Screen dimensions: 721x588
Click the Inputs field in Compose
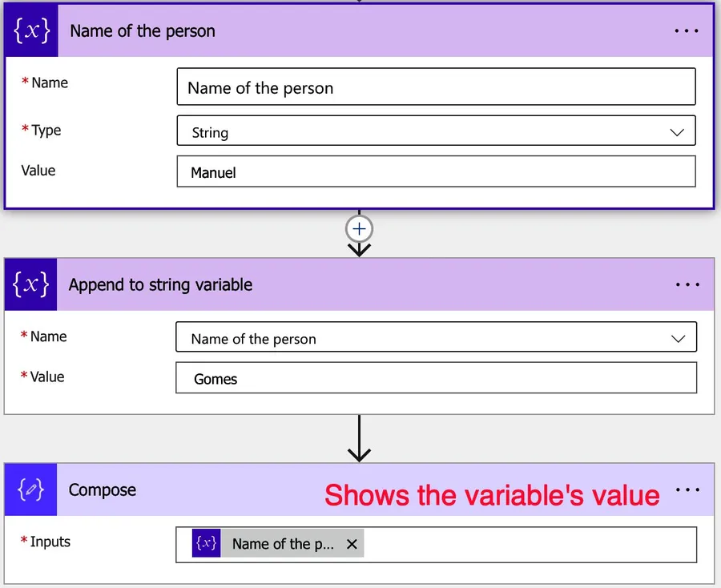529,544
